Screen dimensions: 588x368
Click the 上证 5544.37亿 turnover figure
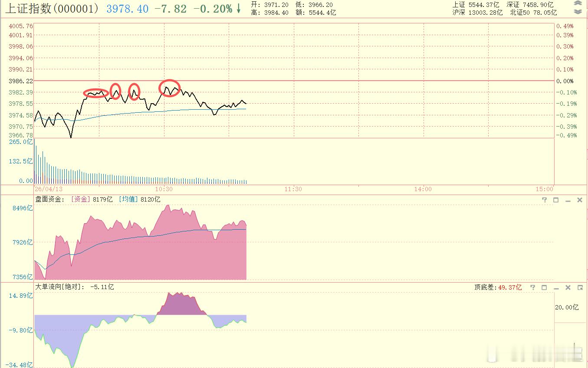(x=476, y=4)
